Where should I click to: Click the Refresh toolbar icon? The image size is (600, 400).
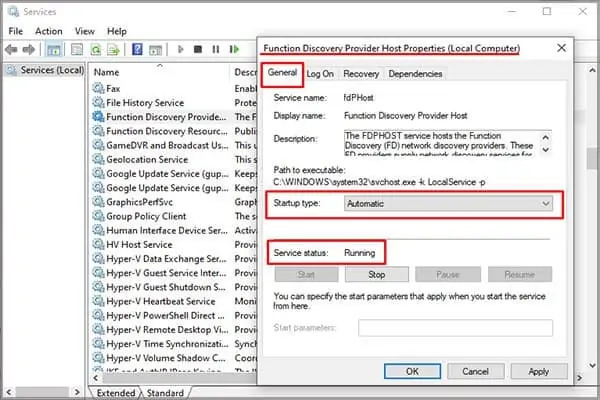[x=96, y=49]
